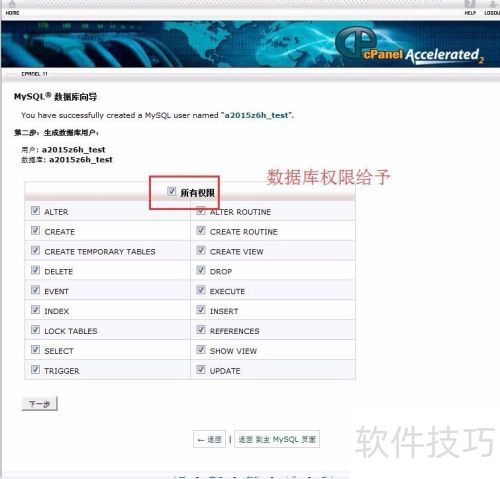Toggle the 所有权限 (all privileges) checkbox
Screen dimensions: 500x479
pyautogui.click(x=171, y=191)
